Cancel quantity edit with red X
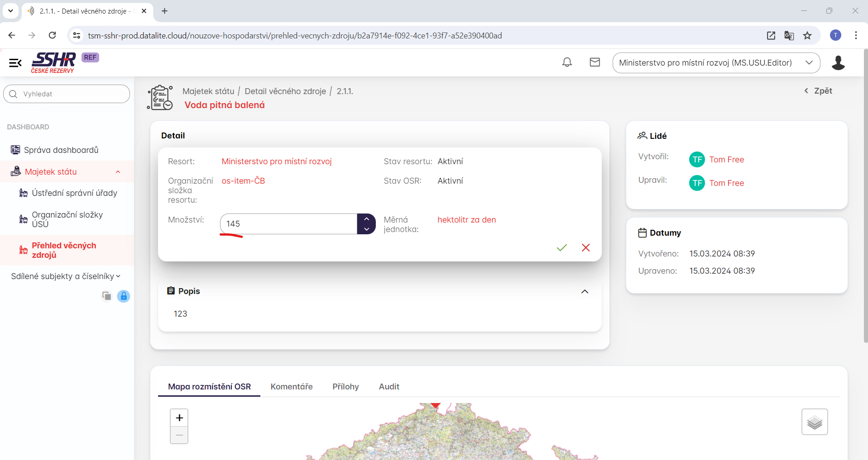 coord(585,247)
